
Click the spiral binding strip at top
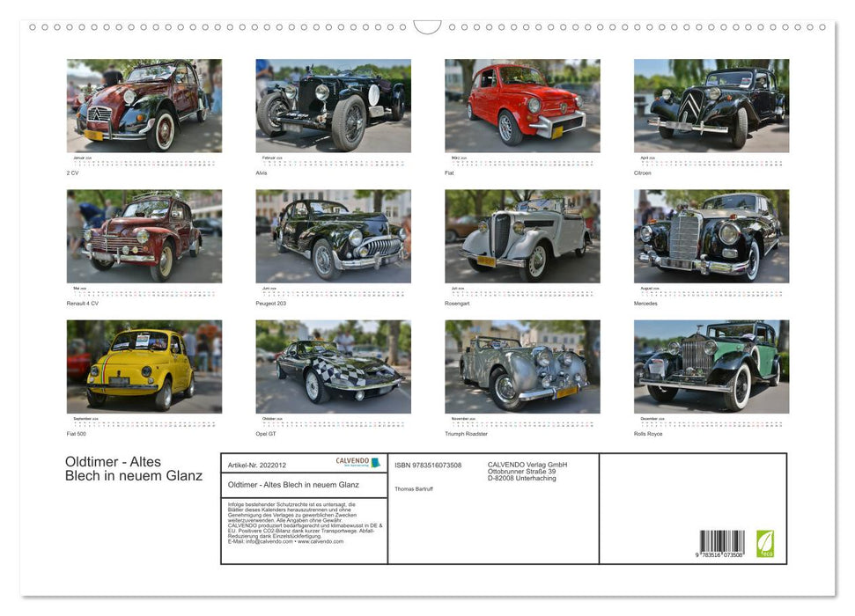pos(427,27)
